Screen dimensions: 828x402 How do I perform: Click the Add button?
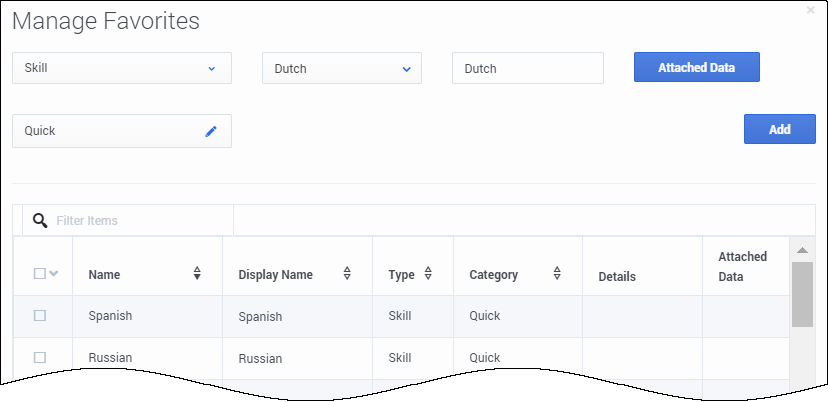779,129
